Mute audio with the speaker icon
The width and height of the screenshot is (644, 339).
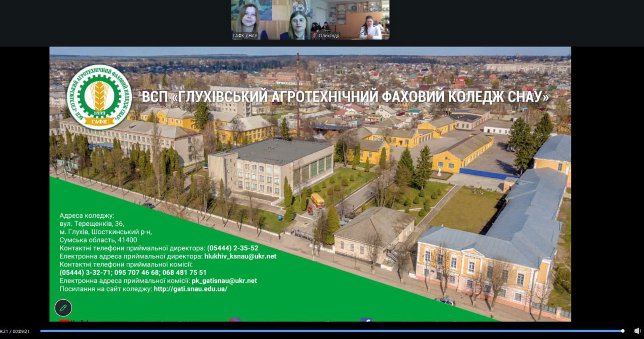(637, 331)
